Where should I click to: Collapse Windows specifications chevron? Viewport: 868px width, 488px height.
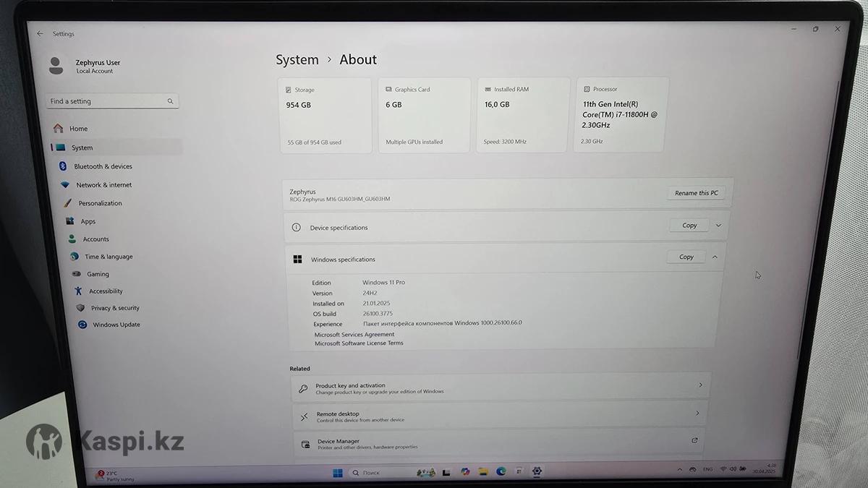tap(715, 257)
